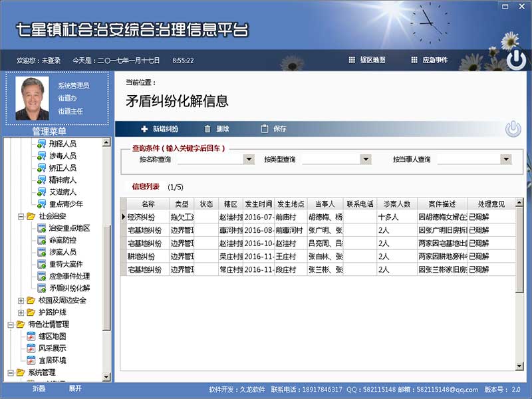
Task: Open 应急事件 via its grid icon in the header
Action: pos(412,59)
